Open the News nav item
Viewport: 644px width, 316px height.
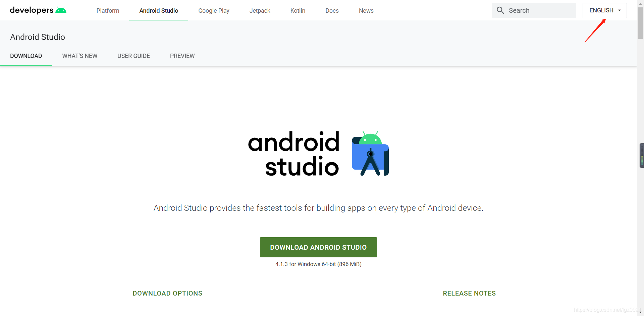(366, 11)
